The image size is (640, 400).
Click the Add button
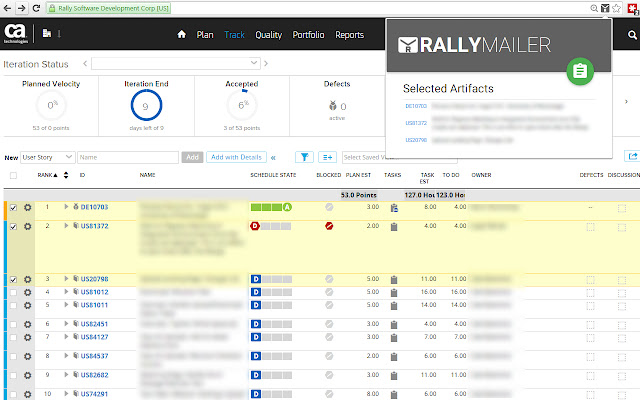click(x=192, y=157)
